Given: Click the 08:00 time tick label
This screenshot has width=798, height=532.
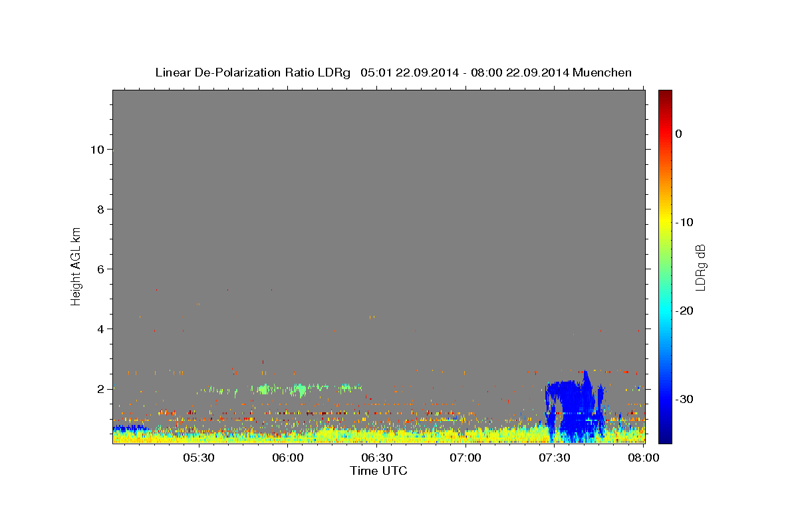Looking at the screenshot, I should (x=643, y=458).
